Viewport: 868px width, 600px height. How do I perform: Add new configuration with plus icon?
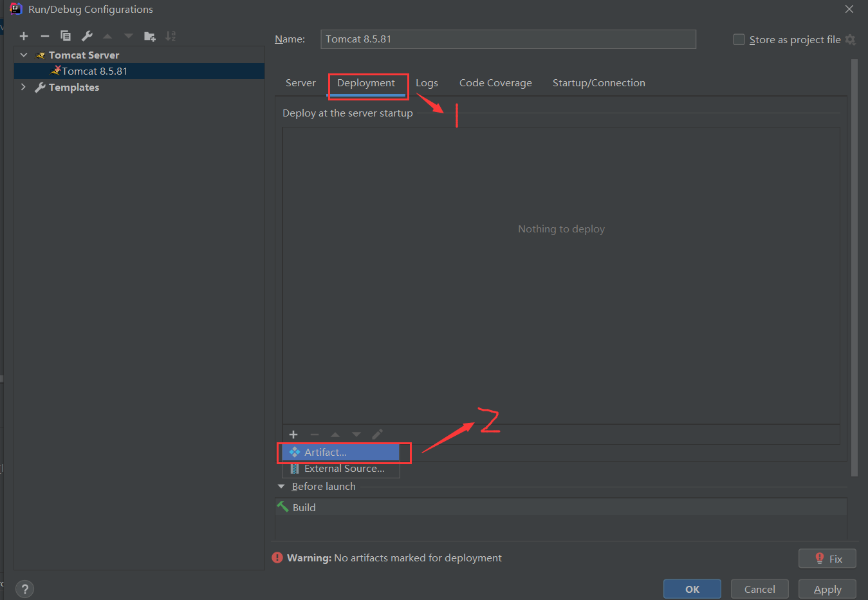pyautogui.click(x=24, y=36)
